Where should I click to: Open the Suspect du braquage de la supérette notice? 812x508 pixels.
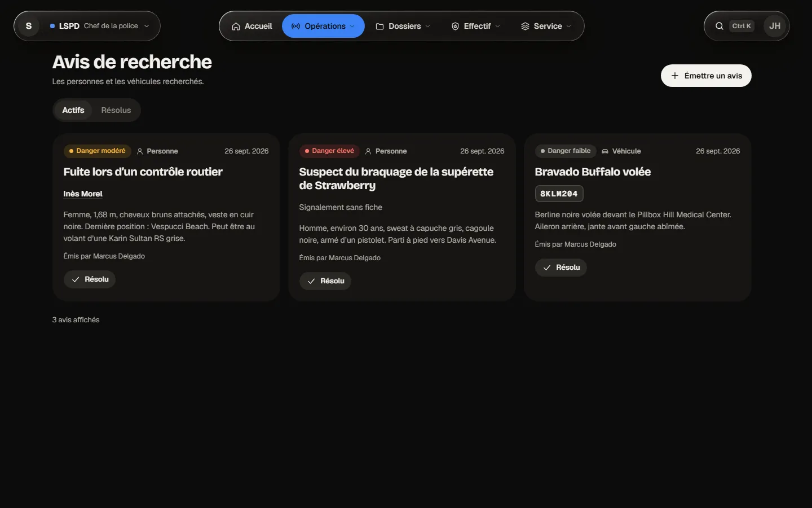pyautogui.click(x=396, y=178)
